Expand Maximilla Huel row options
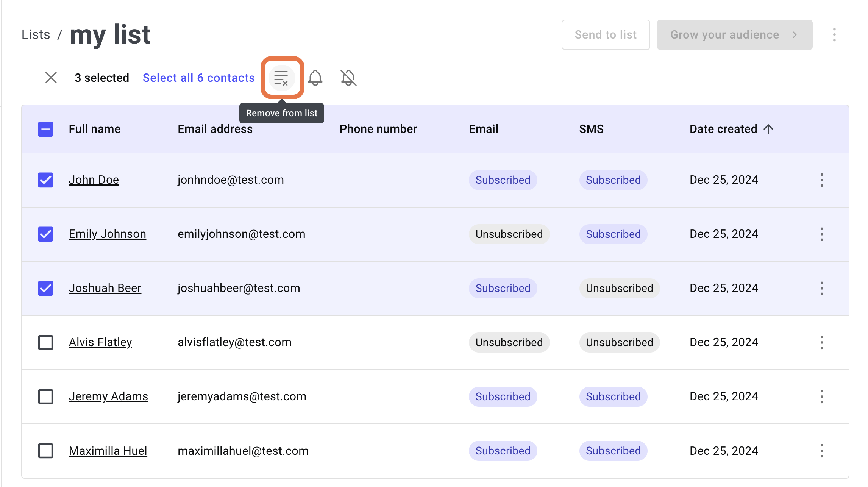868x487 pixels. (x=821, y=451)
